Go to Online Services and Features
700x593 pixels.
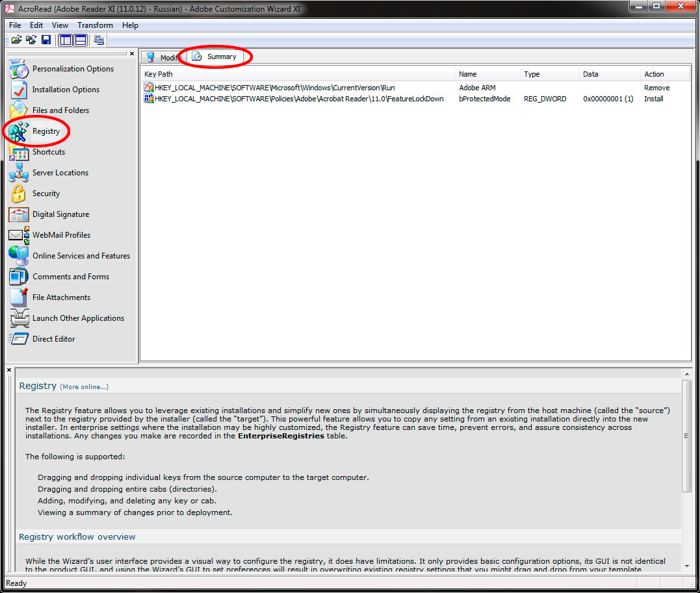[70, 256]
